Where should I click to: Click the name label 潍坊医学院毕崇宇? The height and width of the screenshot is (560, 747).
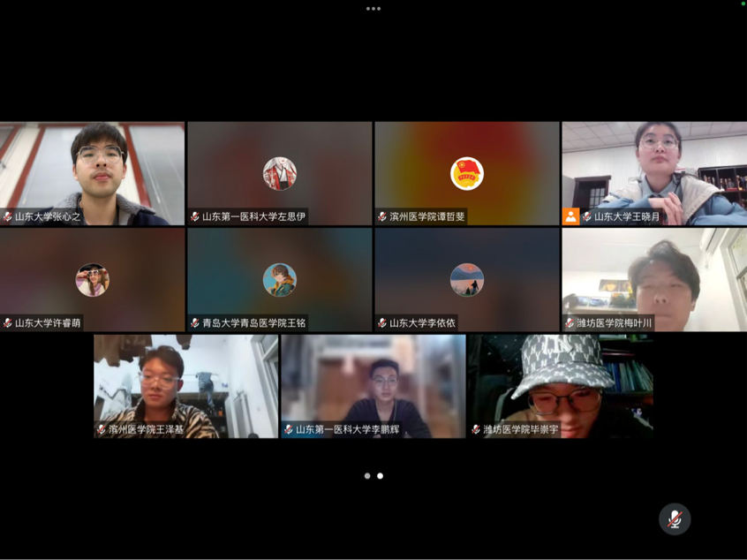coord(520,429)
